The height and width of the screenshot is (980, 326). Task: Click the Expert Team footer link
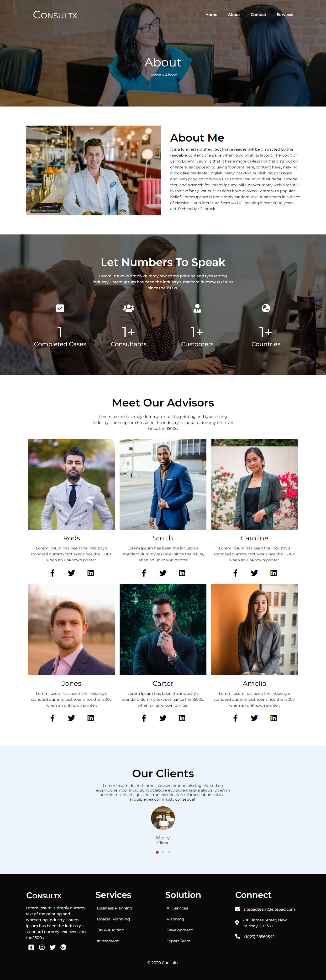(x=179, y=941)
